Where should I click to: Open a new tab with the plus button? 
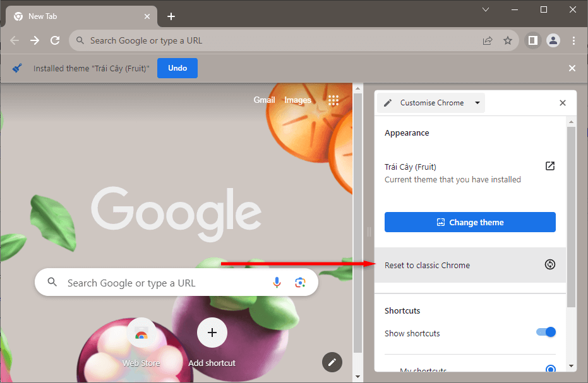pos(171,16)
